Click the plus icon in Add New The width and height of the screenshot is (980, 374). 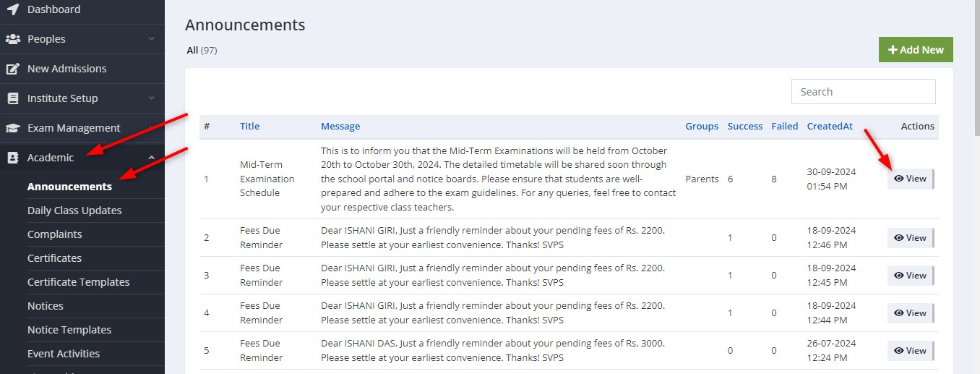click(893, 50)
